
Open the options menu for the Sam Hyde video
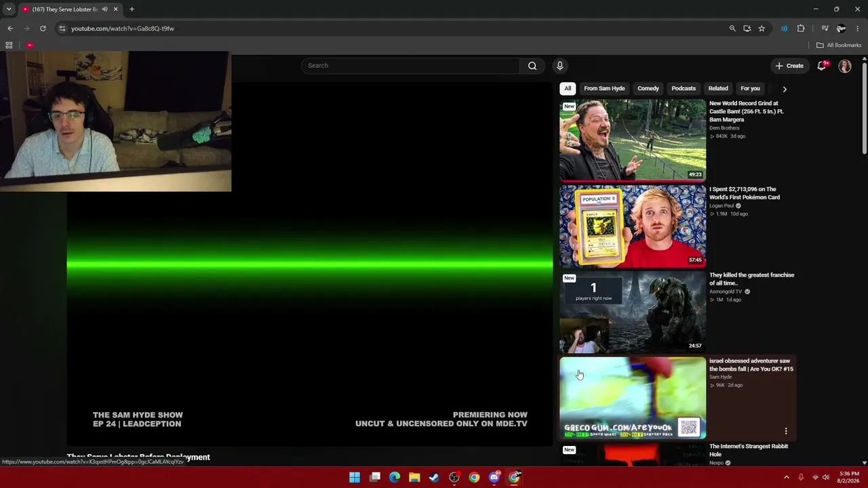pyautogui.click(x=786, y=431)
